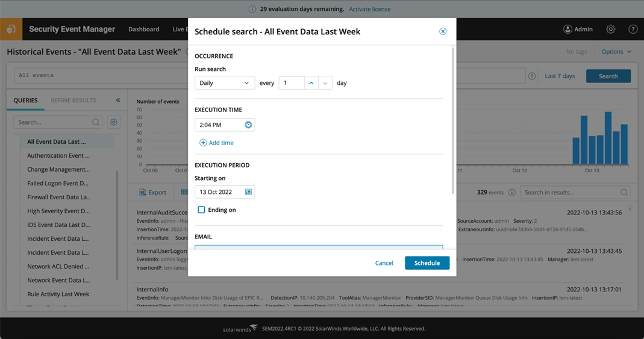Viewport: 644px width, 339px height.
Task: Switch to the QUERIES tab
Action: [25, 101]
